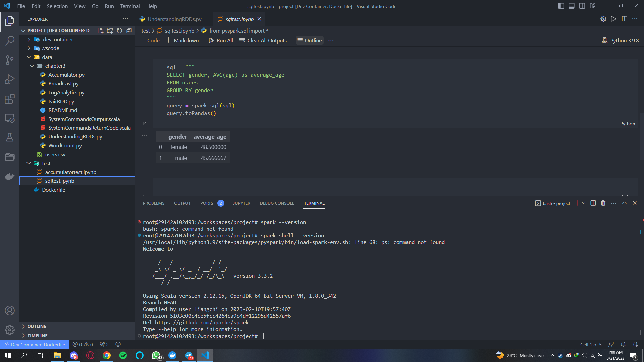Clear All Outputs of the notebook
This screenshot has height=362, width=644.
tap(263, 40)
